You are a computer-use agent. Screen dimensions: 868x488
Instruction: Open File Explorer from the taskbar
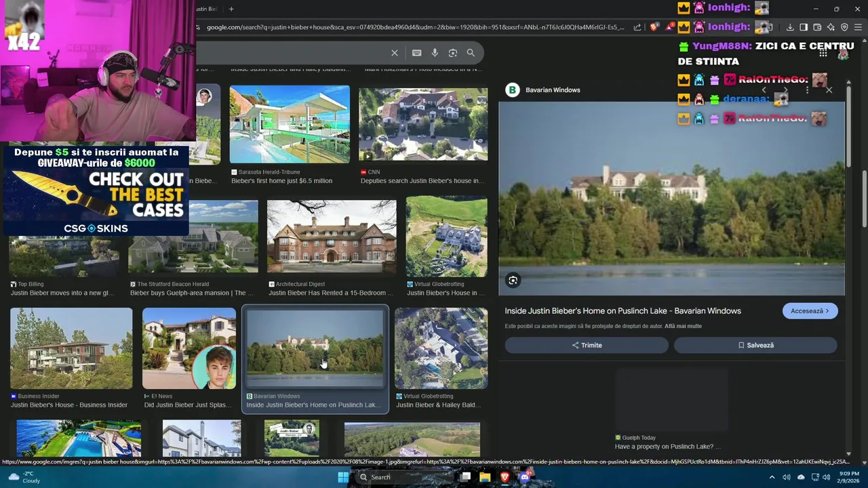tap(485, 477)
